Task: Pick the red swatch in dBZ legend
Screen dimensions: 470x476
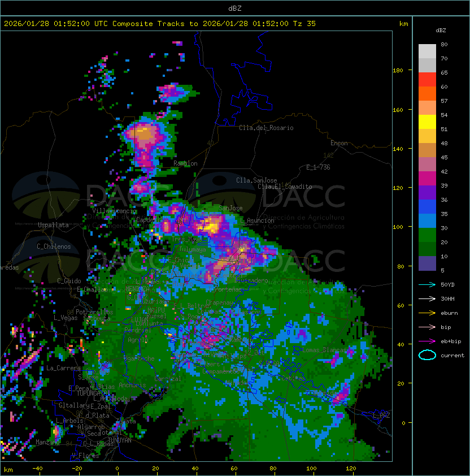Action: coord(427,79)
